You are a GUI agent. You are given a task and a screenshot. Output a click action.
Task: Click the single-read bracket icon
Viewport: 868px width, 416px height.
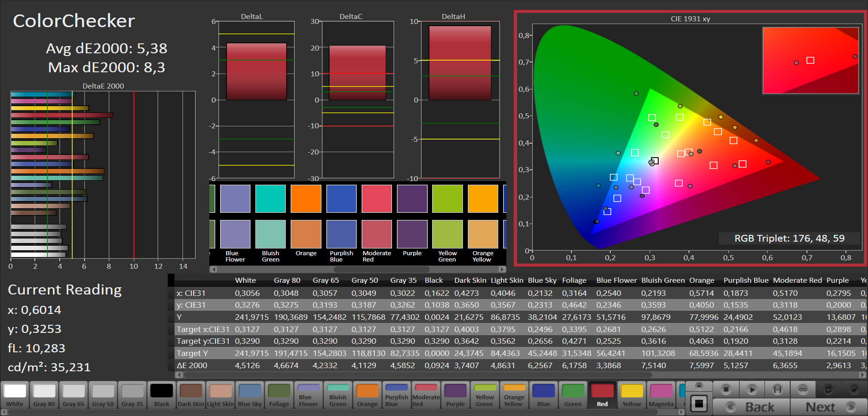coord(777,389)
